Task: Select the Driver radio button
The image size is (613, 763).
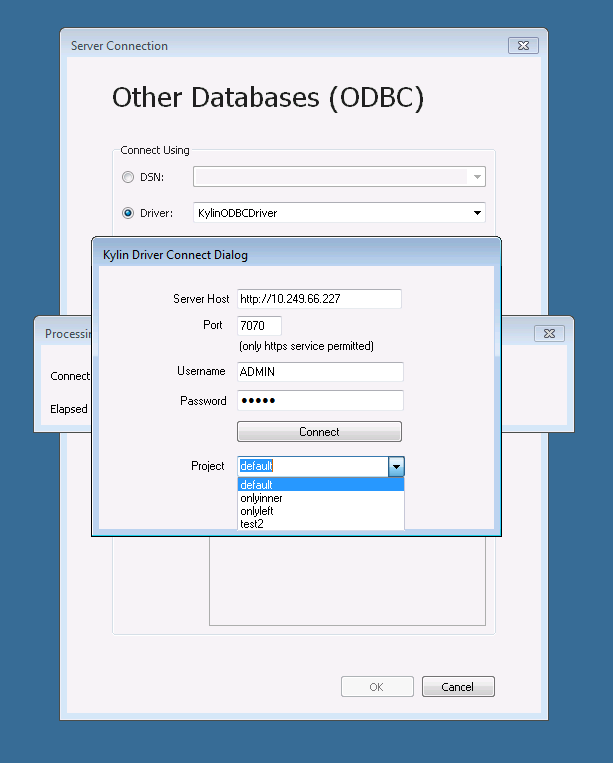Action: pyautogui.click(x=127, y=213)
